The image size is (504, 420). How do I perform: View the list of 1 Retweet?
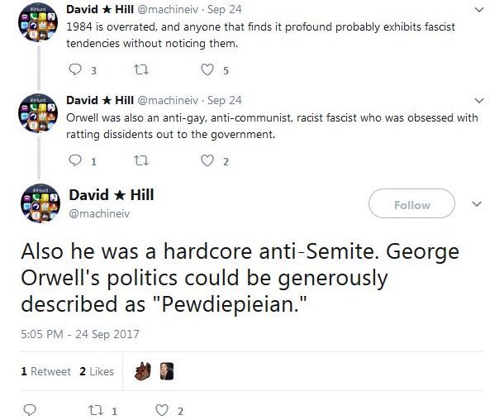[x=45, y=371]
